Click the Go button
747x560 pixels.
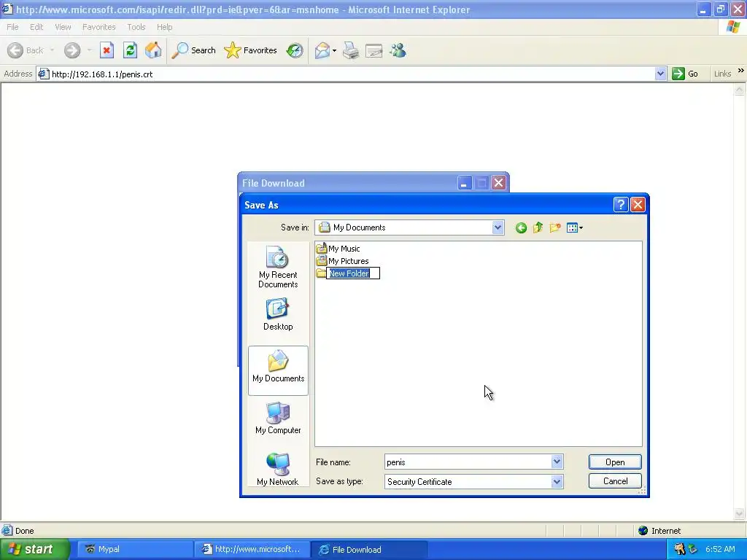(685, 74)
